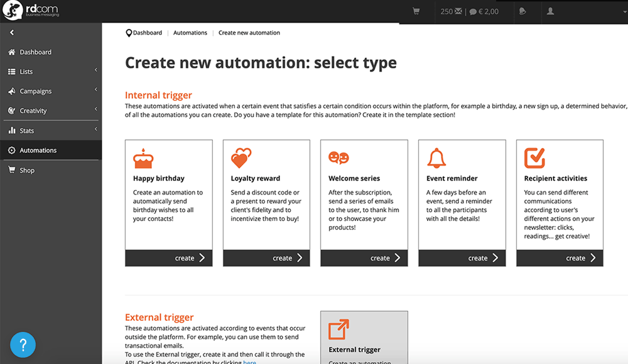Collapse the sidebar with back arrow

(x=12, y=33)
